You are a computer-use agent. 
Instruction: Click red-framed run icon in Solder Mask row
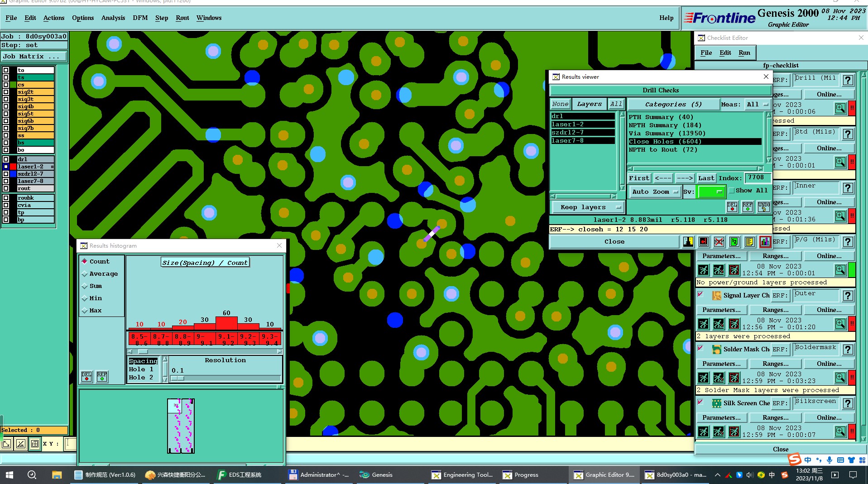[x=734, y=378]
